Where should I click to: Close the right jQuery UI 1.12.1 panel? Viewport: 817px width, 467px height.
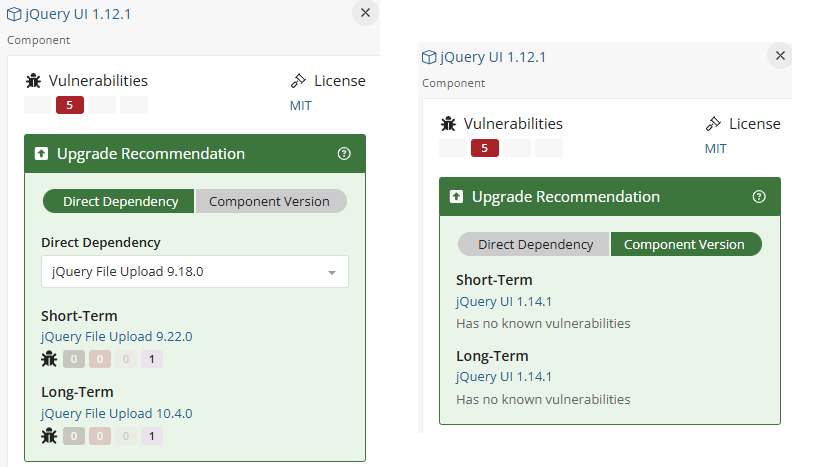pos(780,55)
